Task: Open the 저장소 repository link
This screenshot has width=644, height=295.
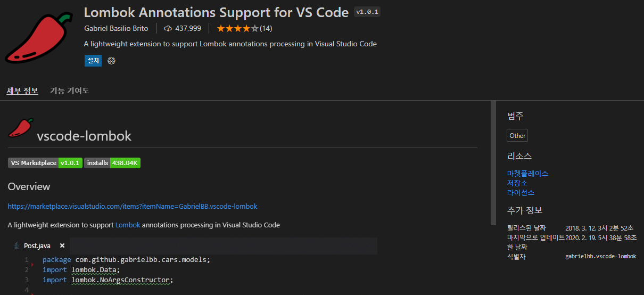Action: (x=517, y=183)
